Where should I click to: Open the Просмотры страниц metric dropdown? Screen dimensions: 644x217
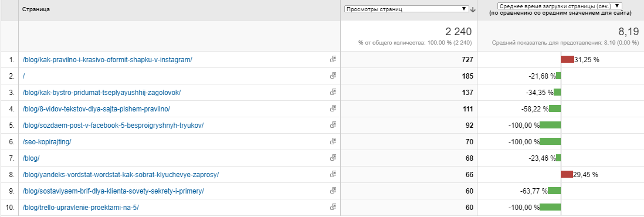coord(406,9)
